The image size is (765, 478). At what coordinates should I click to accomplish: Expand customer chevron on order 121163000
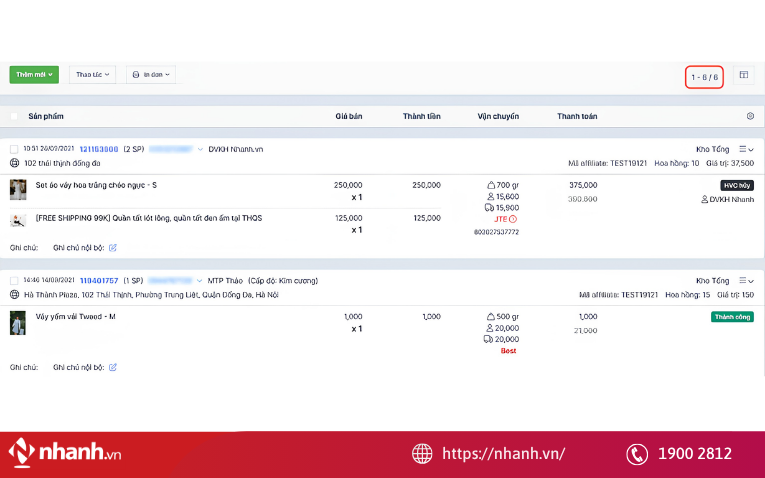200,149
